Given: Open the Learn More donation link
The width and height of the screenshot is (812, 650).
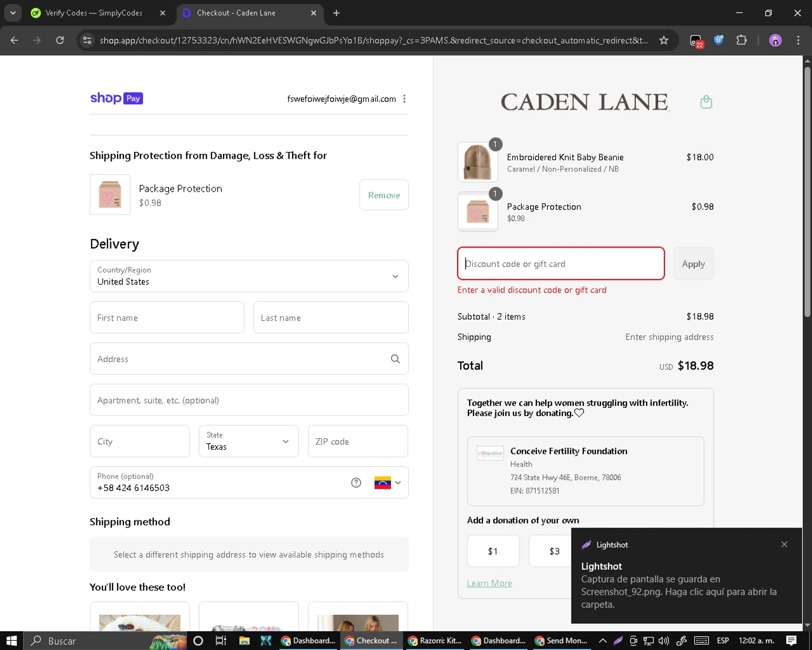Looking at the screenshot, I should (x=489, y=583).
